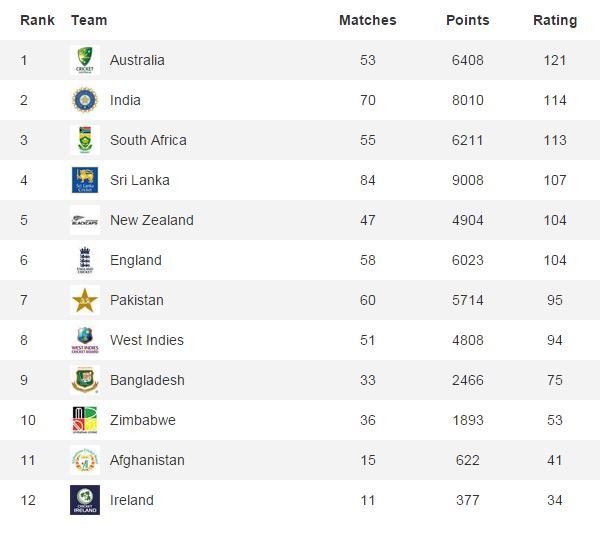Click the Cricket Ireland logo

point(85,500)
